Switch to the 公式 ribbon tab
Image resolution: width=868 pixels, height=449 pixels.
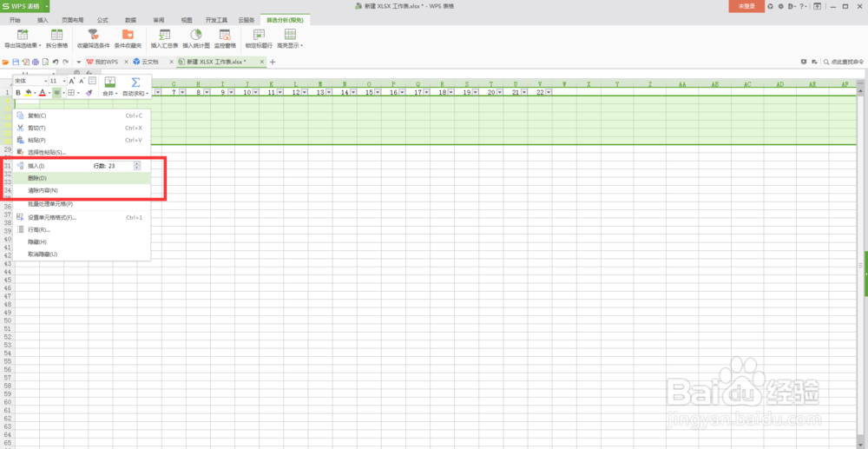coord(102,20)
